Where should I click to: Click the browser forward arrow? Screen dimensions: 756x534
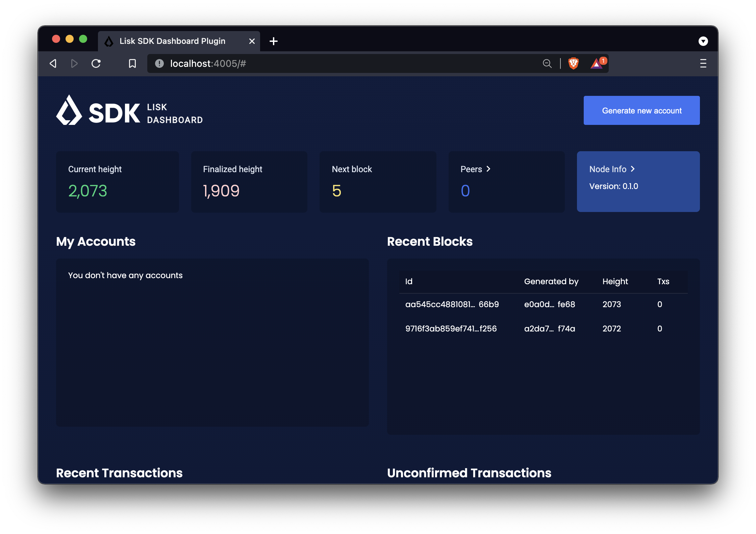coord(74,63)
